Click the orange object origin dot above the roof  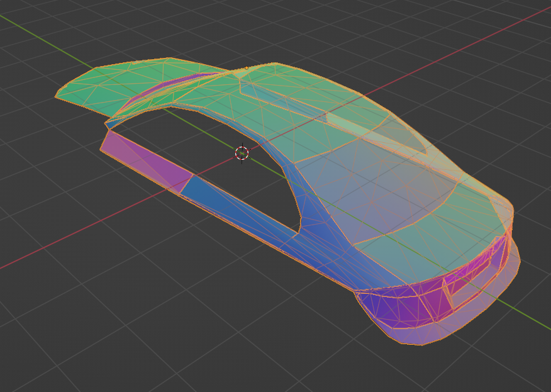click(x=247, y=68)
